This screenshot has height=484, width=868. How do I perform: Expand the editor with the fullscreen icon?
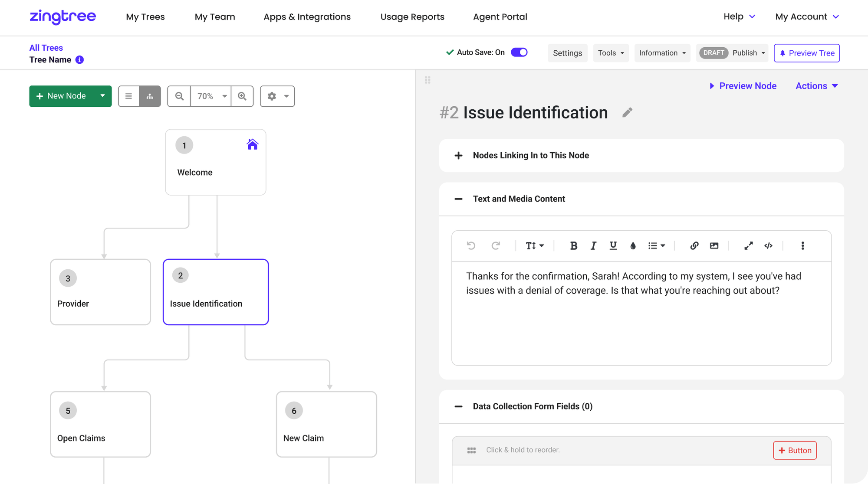click(748, 245)
